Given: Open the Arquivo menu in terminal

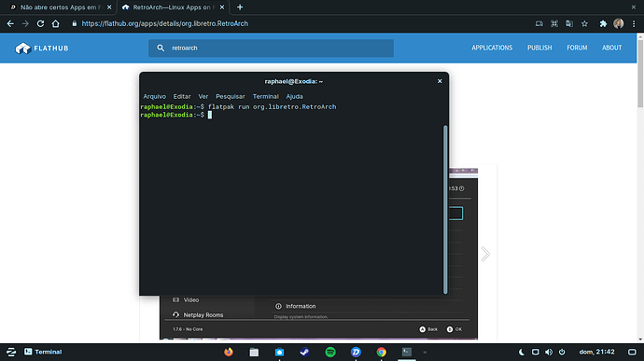Looking at the screenshot, I should tap(154, 96).
